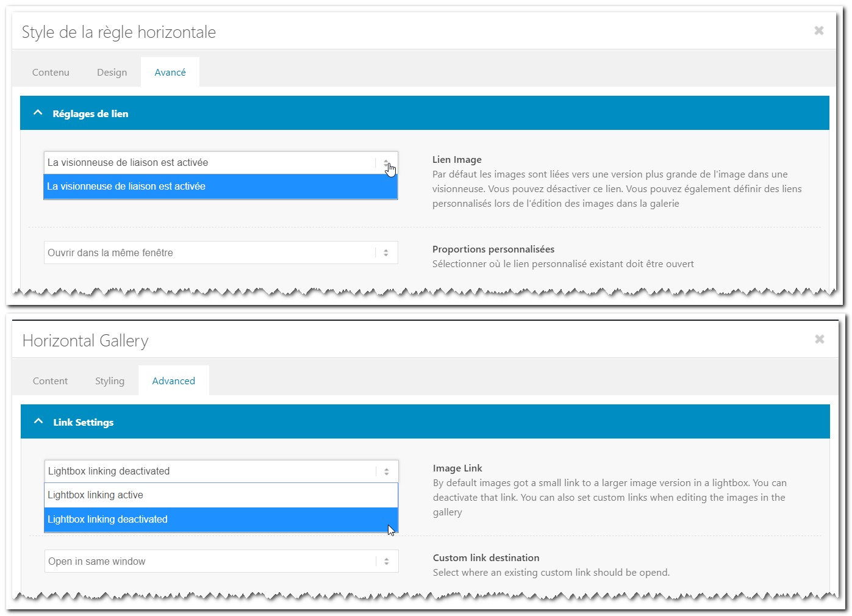Click the Lien Image label
The width and height of the screenshot is (852, 616).
coord(457,159)
